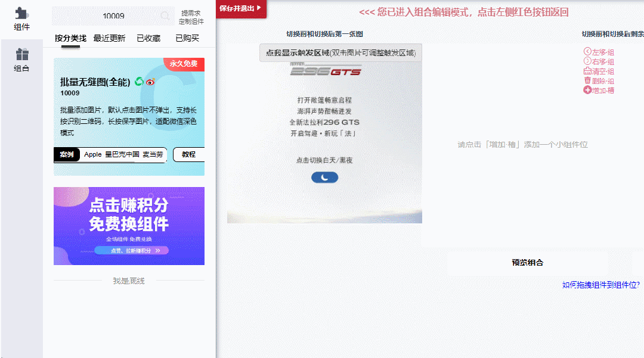The image size is (644, 358).
Task: Switch to 已购买 tab
Action: 187,38
